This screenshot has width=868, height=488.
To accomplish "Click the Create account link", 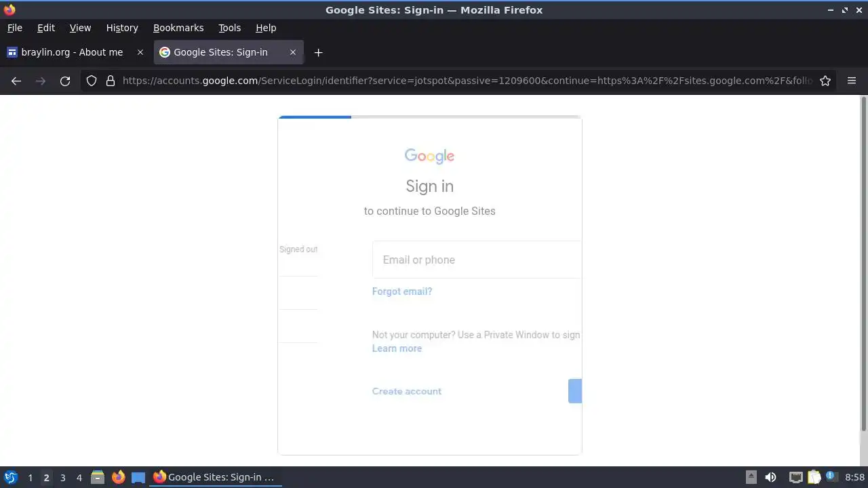I will [407, 391].
